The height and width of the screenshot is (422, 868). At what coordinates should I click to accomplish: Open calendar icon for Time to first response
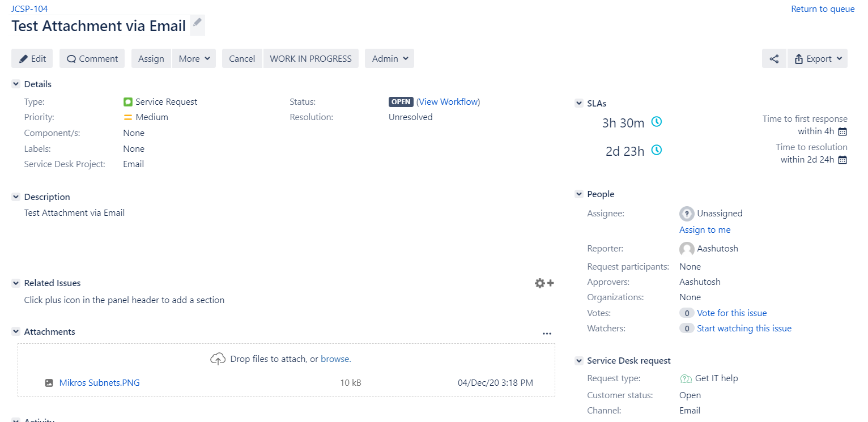[843, 131]
